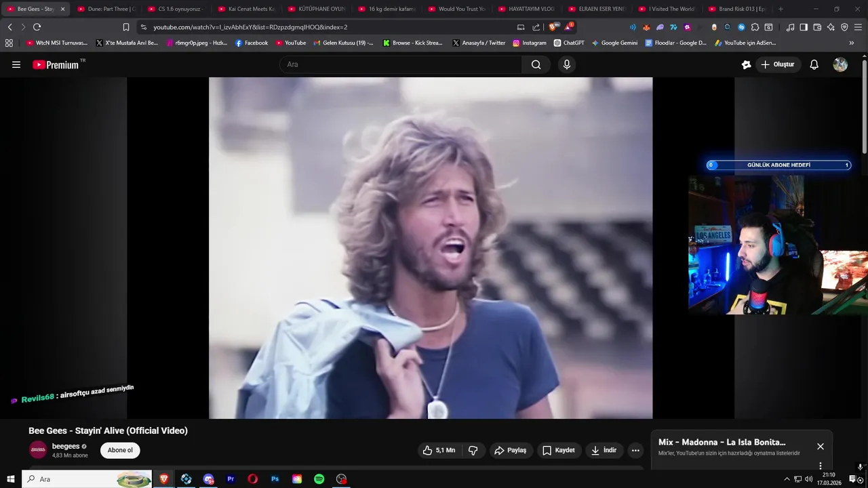
Task: Open Adobe Premiere Pro from taskbar
Action: tap(231, 479)
